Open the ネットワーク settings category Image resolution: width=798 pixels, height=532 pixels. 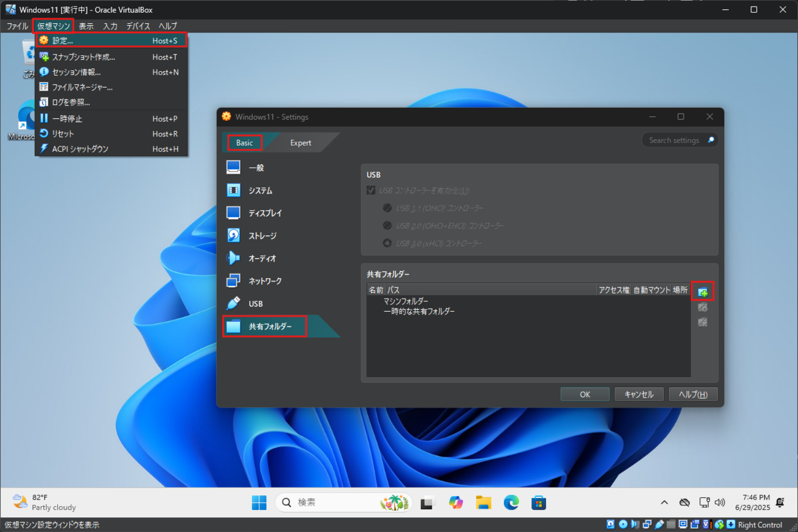tap(281, 281)
